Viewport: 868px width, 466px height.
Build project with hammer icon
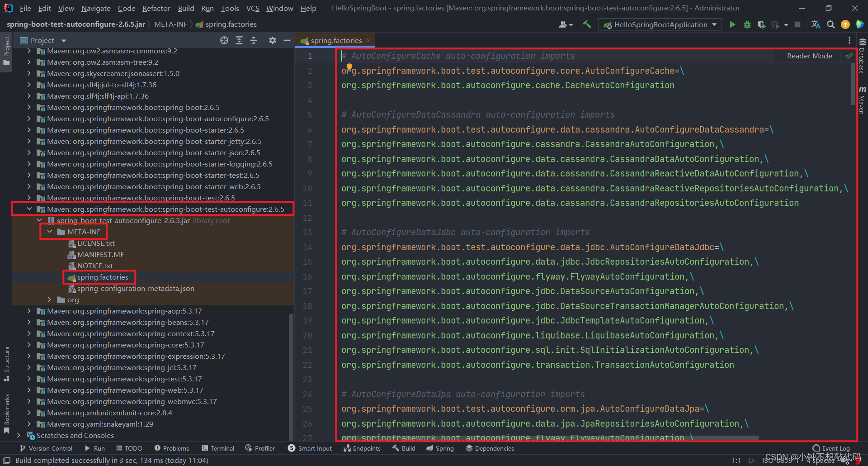click(x=587, y=24)
